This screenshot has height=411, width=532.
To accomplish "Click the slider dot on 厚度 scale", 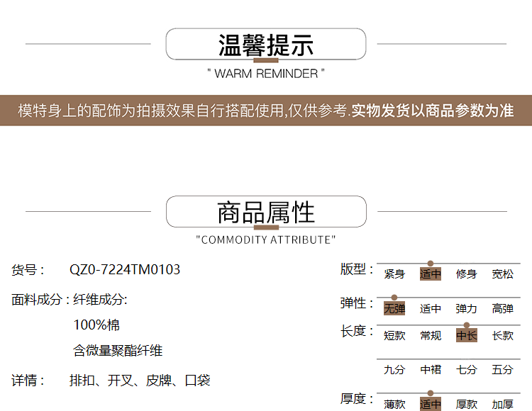I will (431, 393).
